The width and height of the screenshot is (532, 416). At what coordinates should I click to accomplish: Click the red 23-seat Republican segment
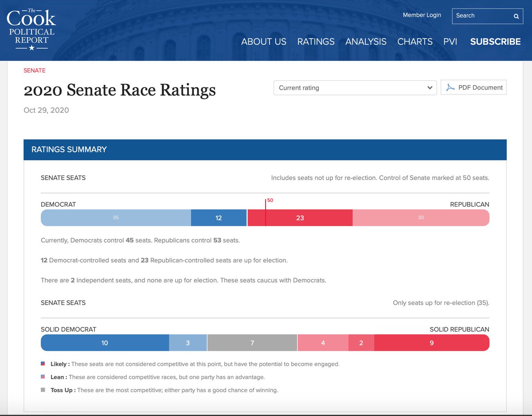(x=300, y=218)
